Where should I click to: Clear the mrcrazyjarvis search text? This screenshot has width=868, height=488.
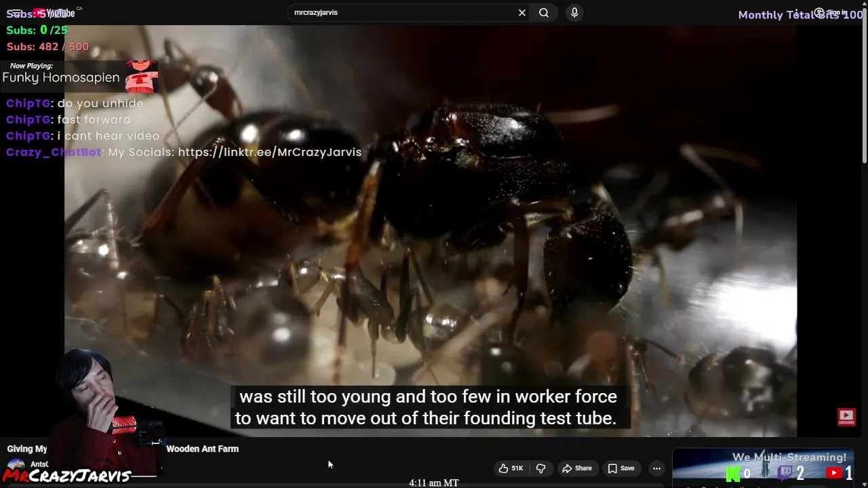[522, 12]
